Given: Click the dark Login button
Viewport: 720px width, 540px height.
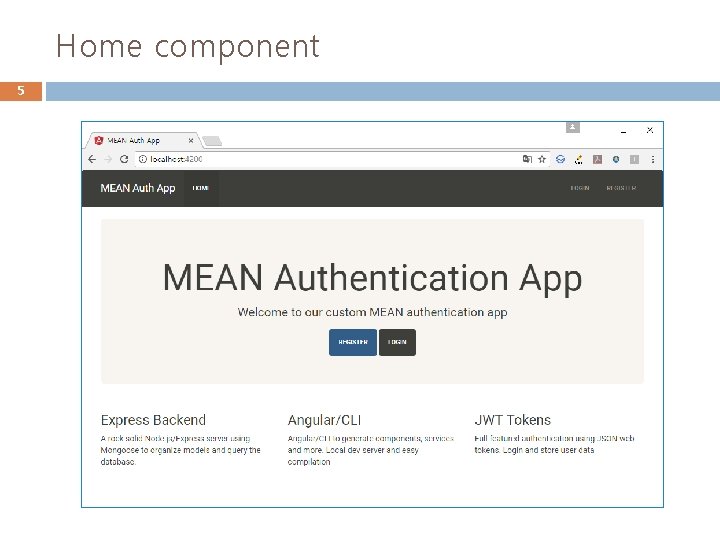Looking at the screenshot, I should [397, 342].
